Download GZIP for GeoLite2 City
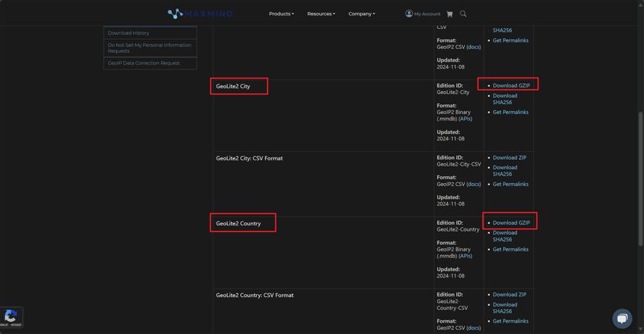Screen dimensions: 644x334 [x=511, y=86]
